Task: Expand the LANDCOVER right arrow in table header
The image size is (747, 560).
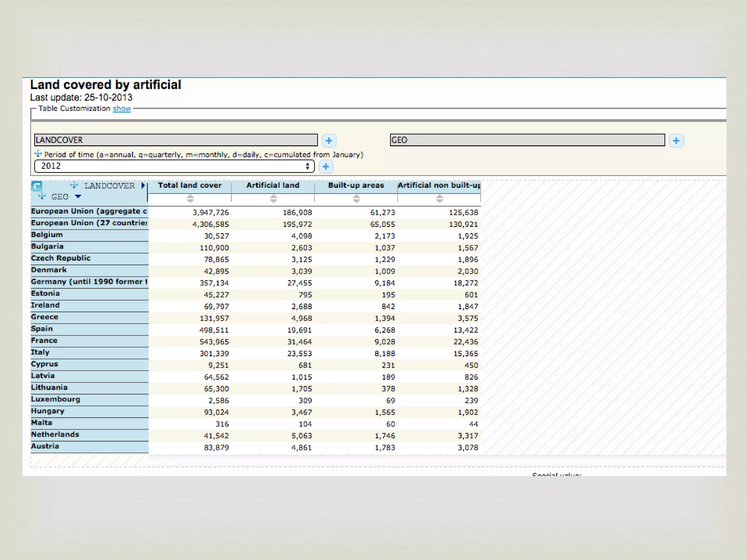Action: (143, 186)
